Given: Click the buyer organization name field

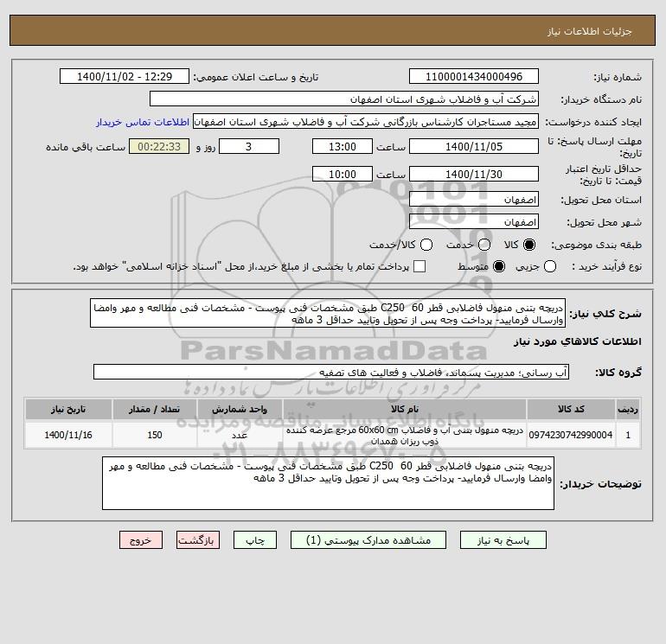Looking at the screenshot, I should coord(344,99).
